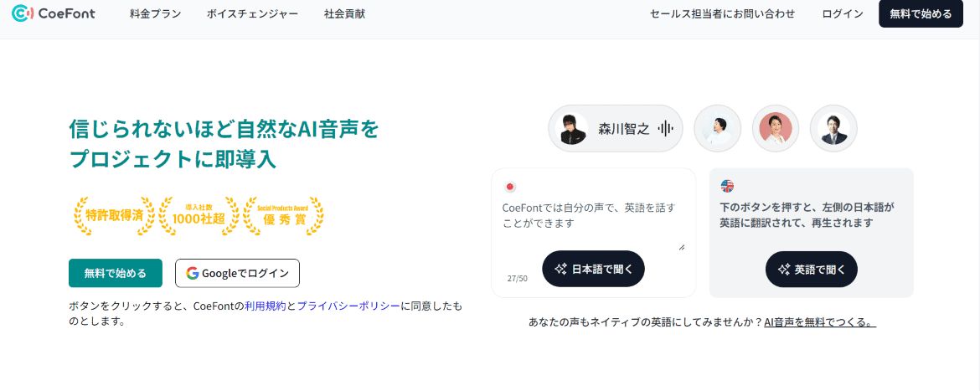Choose the woman avatar with pink background

click(x=776, y=129)
